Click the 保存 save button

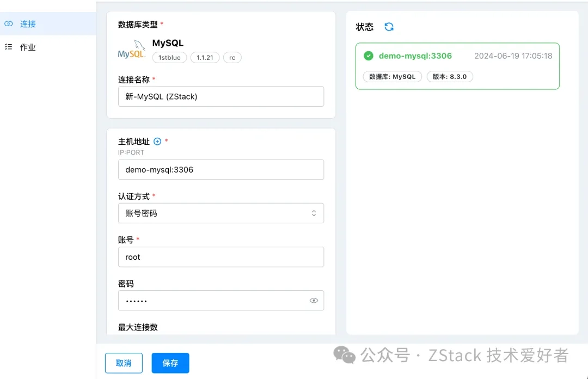[170, 363]
